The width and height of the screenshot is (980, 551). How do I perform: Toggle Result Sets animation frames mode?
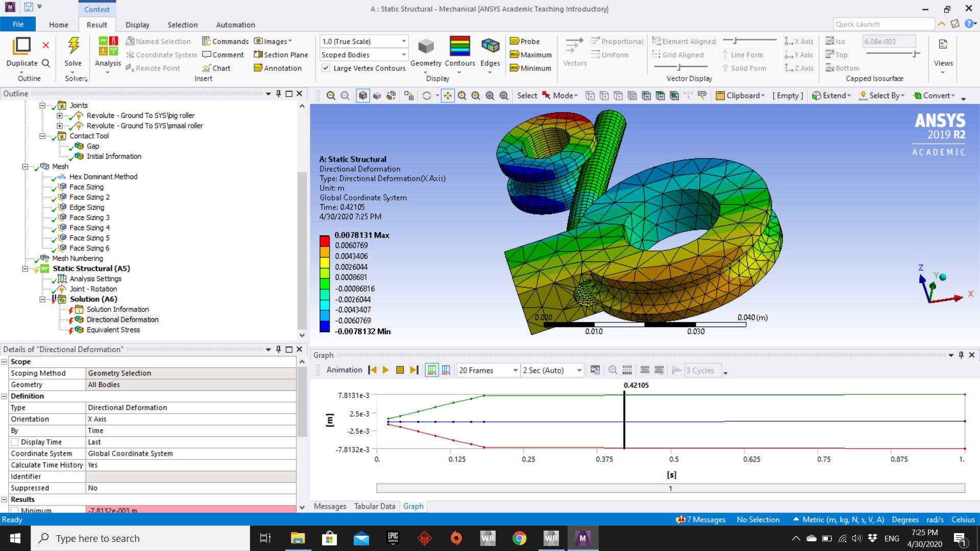click(446, 370)
